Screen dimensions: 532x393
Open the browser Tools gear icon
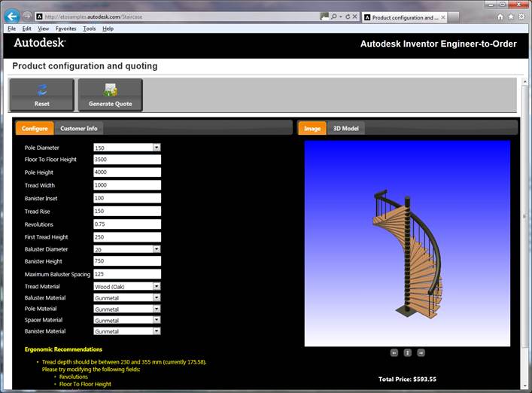pyautogui.click(x=521, y=17)
